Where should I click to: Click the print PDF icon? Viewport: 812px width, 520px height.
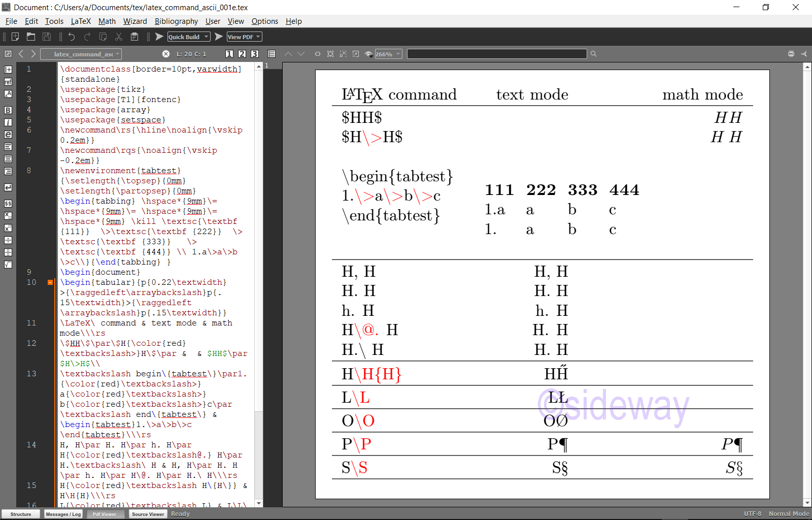(x=791, y=54)
